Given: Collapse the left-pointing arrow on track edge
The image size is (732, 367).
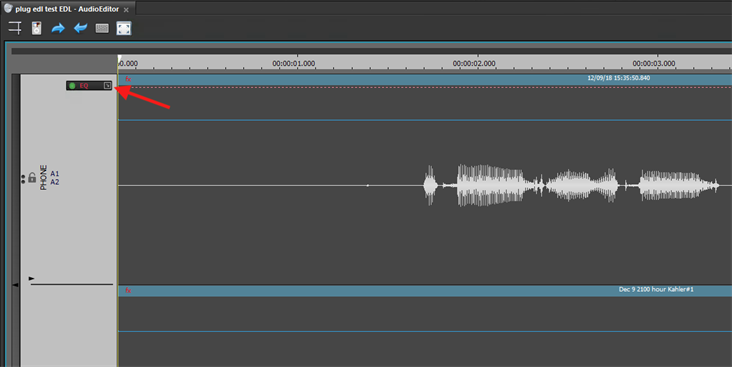Looking at the screenshot, I should point(15,284).
